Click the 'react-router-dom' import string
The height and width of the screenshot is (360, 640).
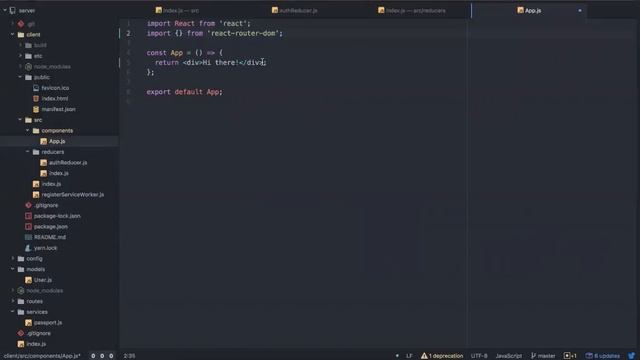click(243, 33)
